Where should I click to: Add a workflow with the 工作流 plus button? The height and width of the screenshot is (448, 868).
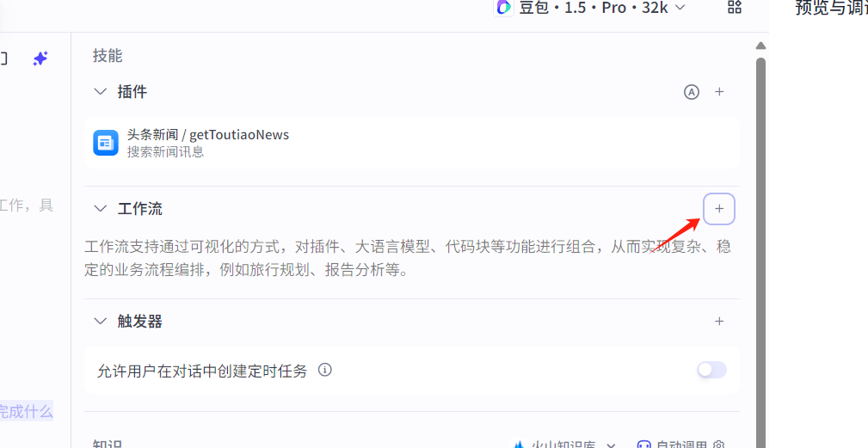[719, 208]
